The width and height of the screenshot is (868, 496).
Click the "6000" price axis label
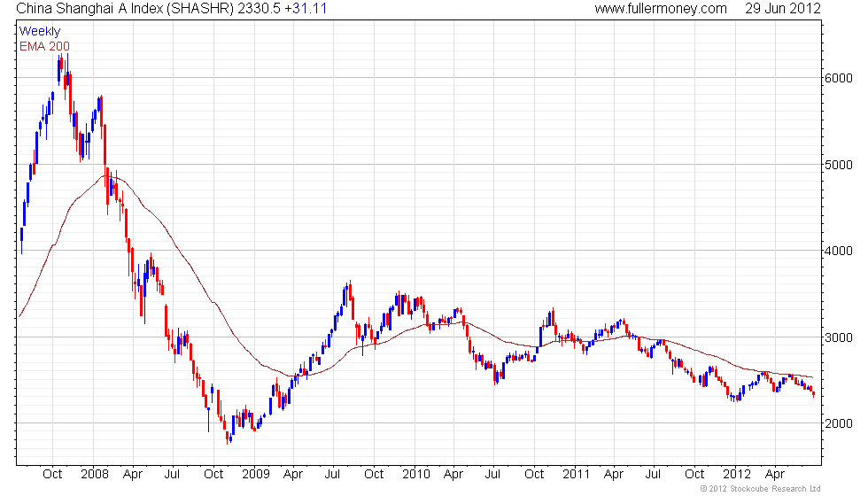point(838,78)
